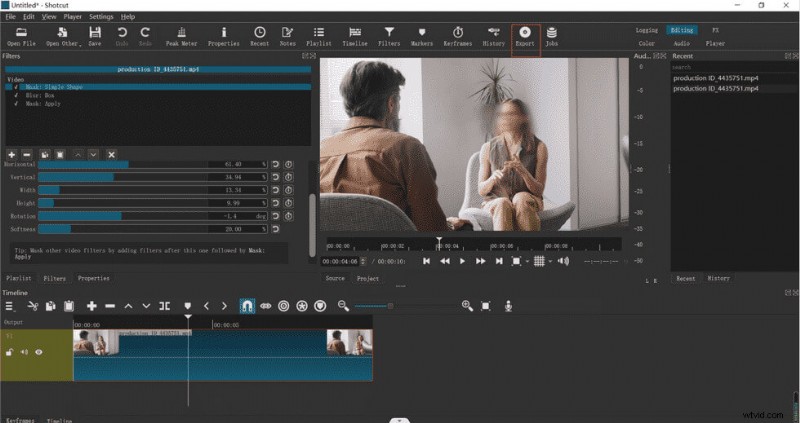
Task: Toggle ripple all tracks icon
Action: (302, 306)
